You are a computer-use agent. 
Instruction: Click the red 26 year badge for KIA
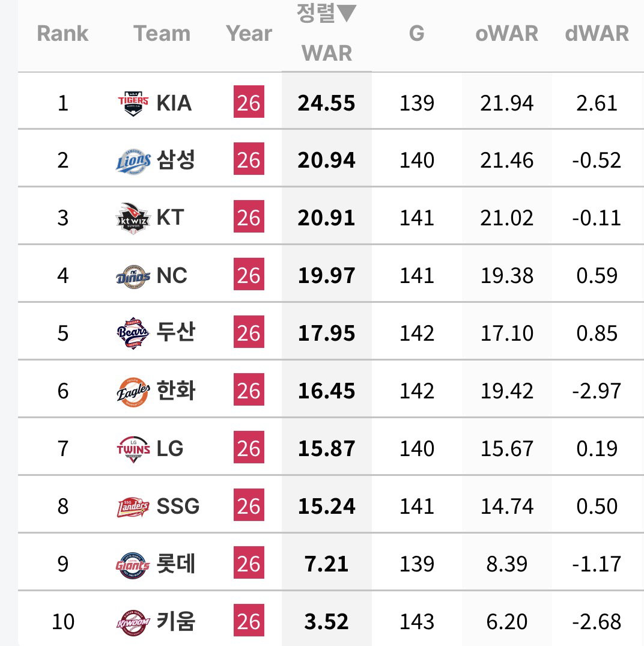pyautogui.click(x=249, y=102)
